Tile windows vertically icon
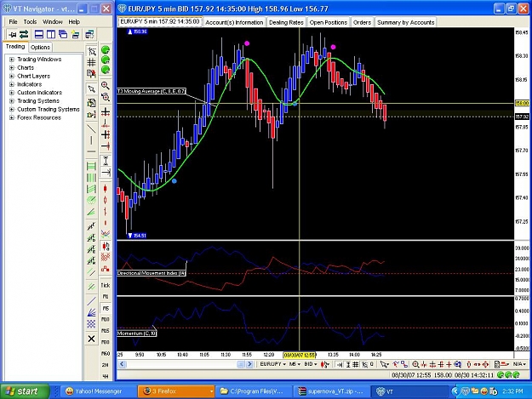 [51, 34]
